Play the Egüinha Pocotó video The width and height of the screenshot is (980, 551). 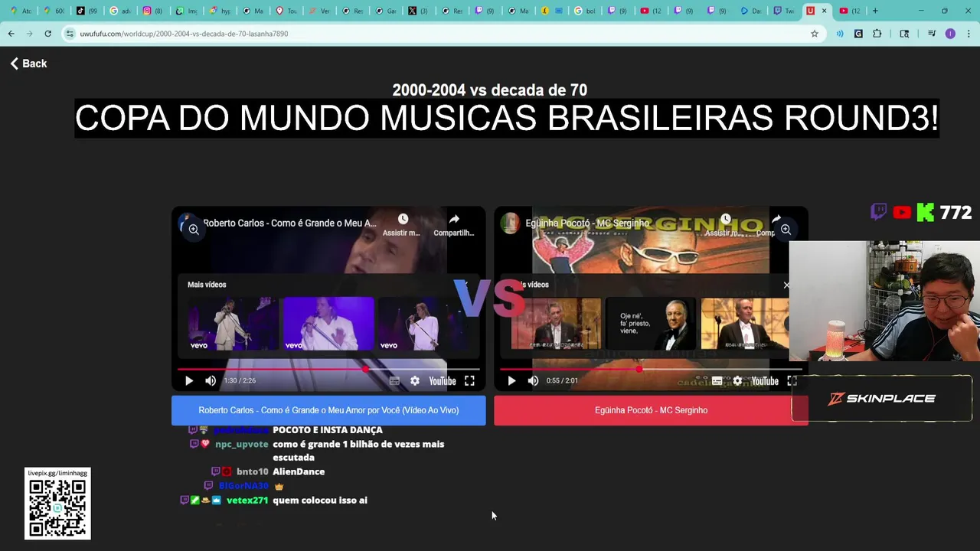point(511,381)
